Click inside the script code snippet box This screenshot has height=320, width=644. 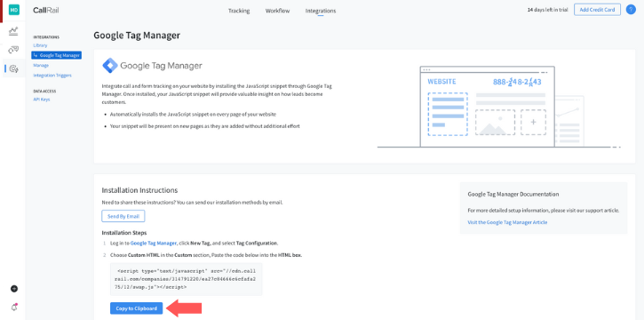[x=186, y=279]
